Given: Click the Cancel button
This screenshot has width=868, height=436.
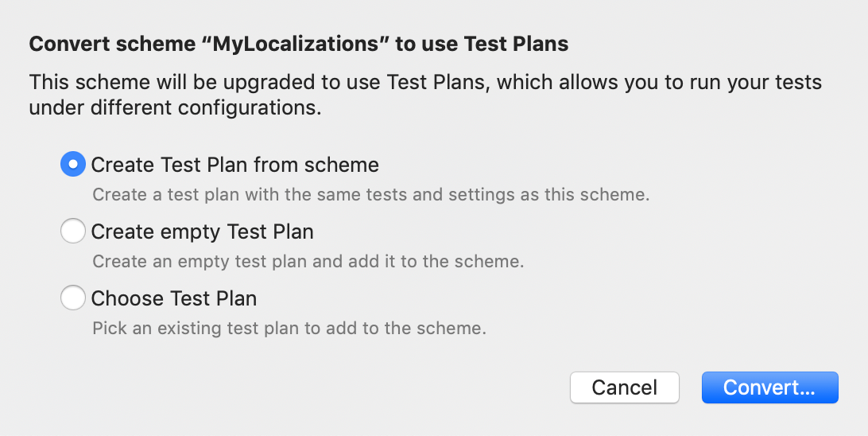Looking at the screenshot, I should coord(625,387).
